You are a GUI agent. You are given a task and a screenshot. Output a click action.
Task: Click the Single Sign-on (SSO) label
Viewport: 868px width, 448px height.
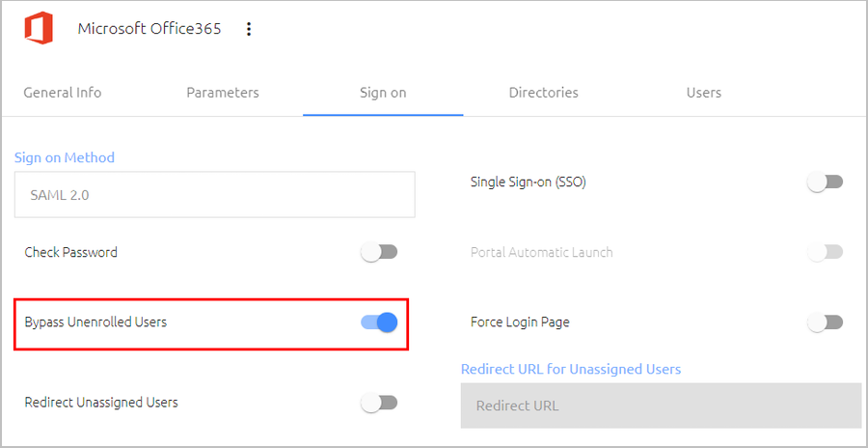point(529,182)
